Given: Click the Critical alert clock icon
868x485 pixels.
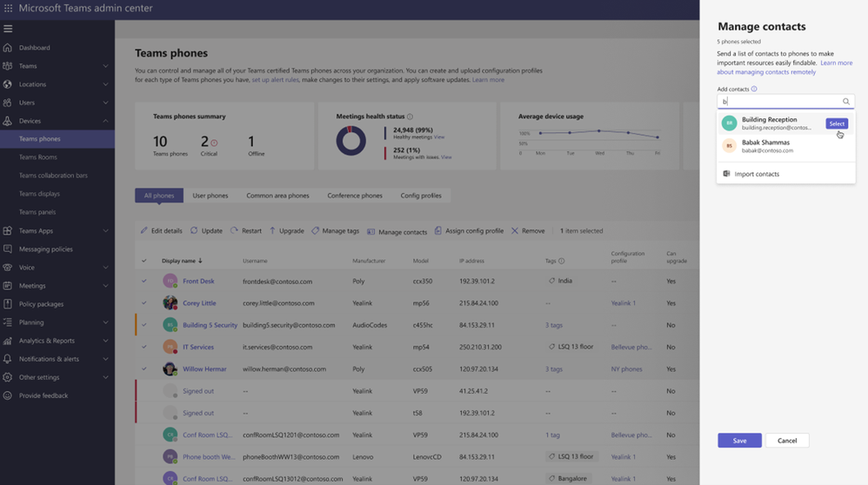Looking at the screenshot, I should (x=214, y=143).
